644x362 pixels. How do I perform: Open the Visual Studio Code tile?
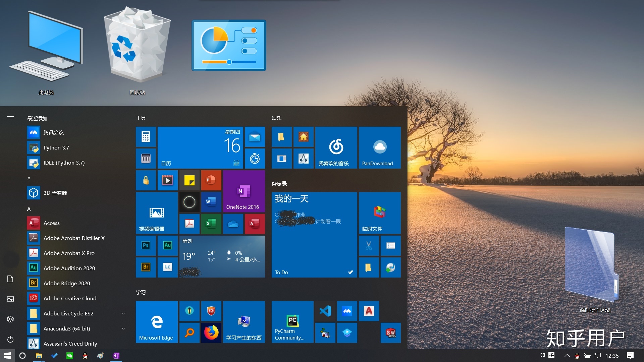click(325, 311)
